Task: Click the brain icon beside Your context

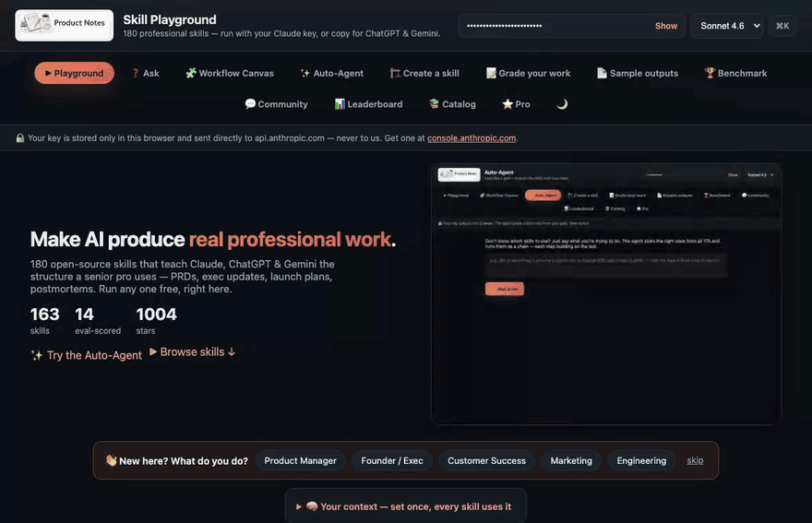Action: 312,506
